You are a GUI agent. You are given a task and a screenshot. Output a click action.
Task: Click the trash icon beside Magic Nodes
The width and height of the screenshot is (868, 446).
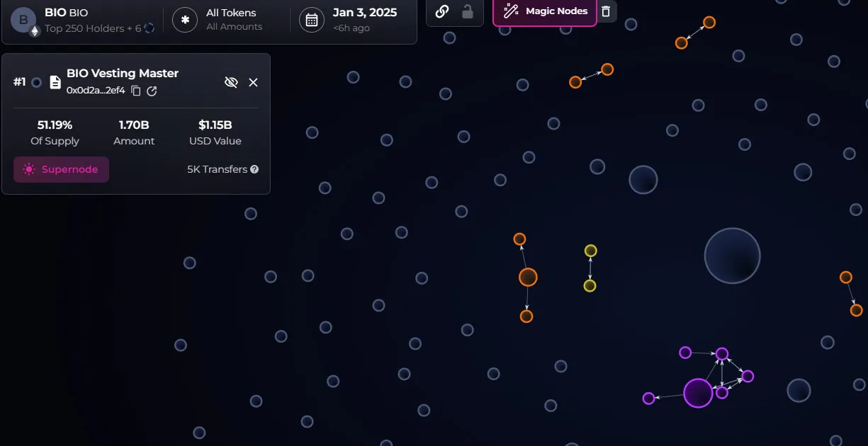click(606, 11)
